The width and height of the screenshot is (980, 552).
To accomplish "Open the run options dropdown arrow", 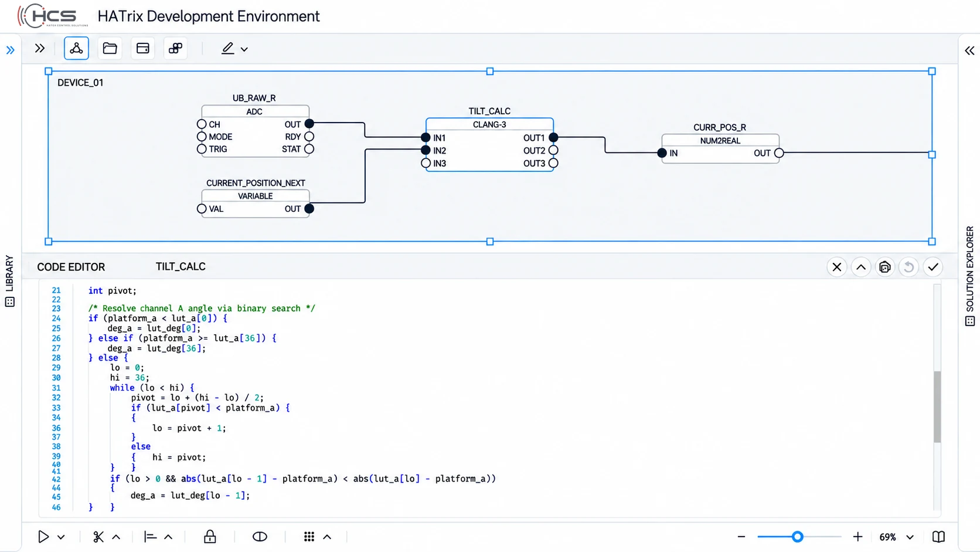I will point(61,537).
